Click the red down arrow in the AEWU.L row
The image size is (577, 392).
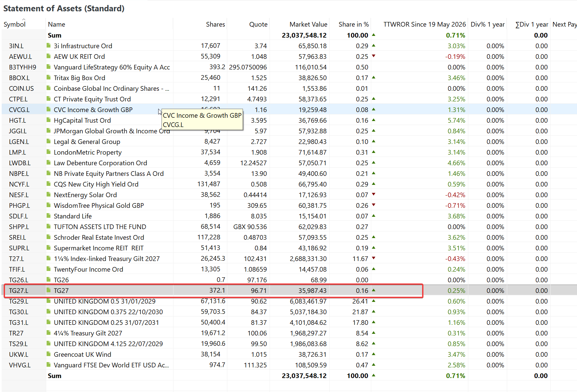coord(374,56)
